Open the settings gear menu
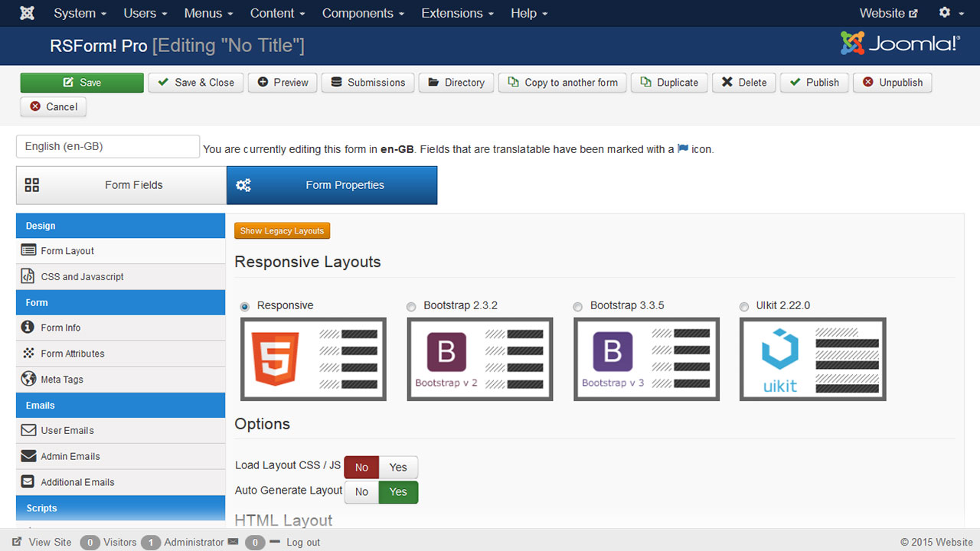 pyautogui.click(x=949, y=13)
